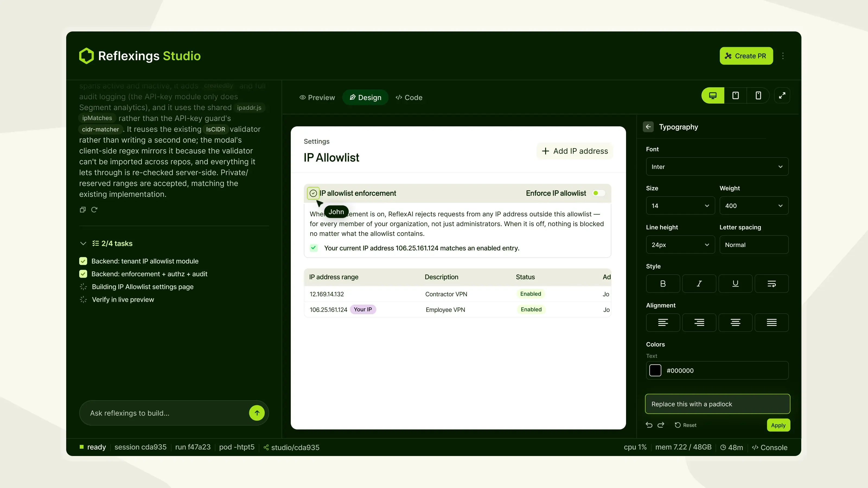Image resolution: width=868 pixels, height=488 pixels.
Task: Apply underline text style
Action: (x=735, y=284)
